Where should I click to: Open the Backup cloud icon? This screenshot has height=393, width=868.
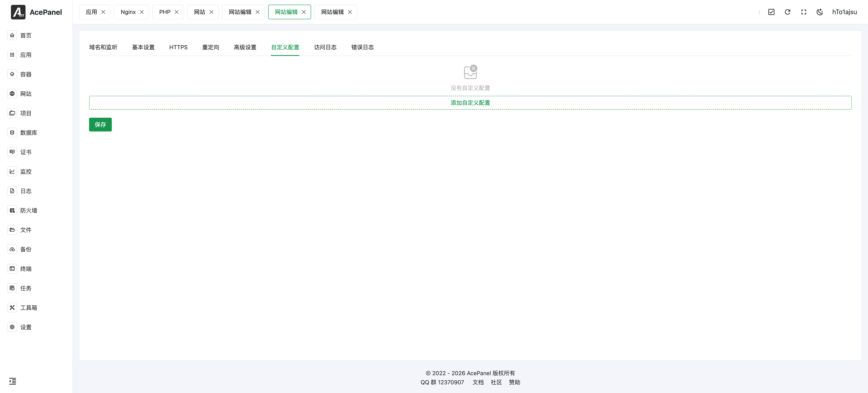click(12, 249)
